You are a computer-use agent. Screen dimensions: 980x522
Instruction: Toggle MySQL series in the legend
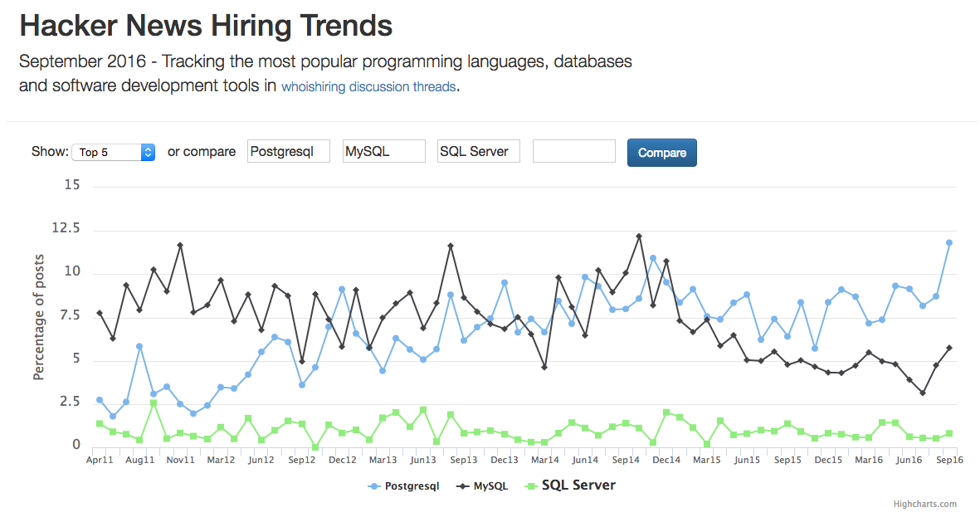(x=482, y=485)
